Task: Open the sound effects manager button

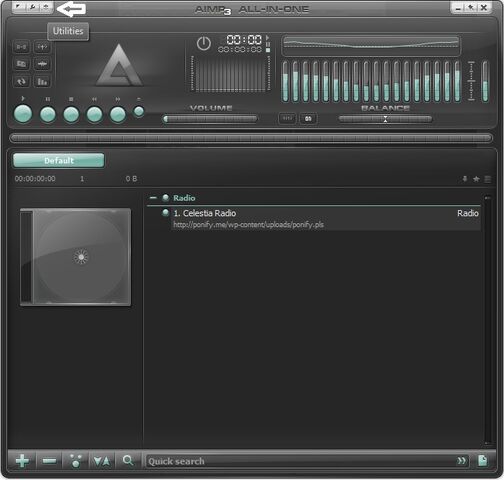Action: (42, 47)
